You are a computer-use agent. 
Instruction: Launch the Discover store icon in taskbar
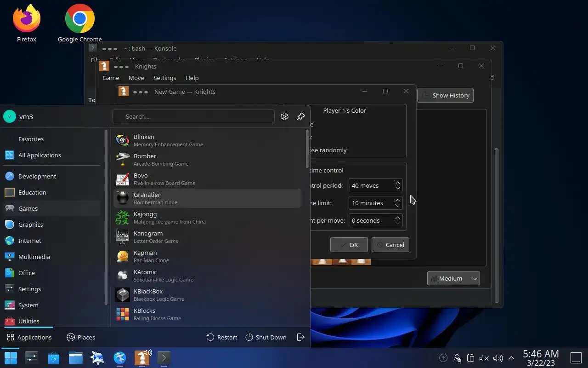54,358
